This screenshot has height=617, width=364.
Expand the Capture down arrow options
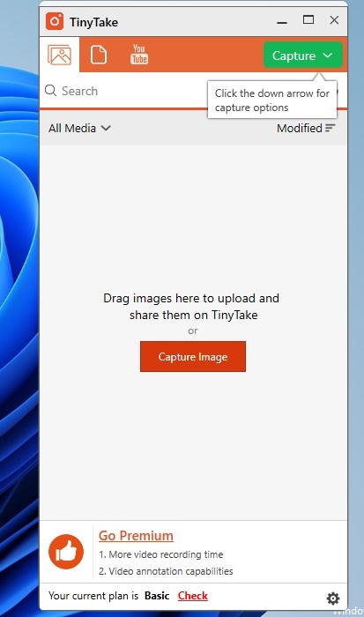tap(328, 56)
